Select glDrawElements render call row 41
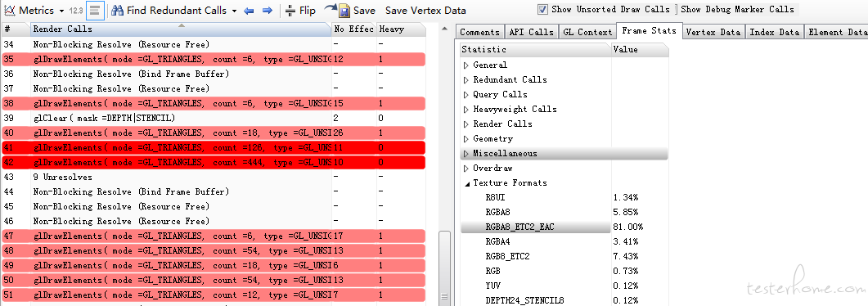 tap(214, 148)
